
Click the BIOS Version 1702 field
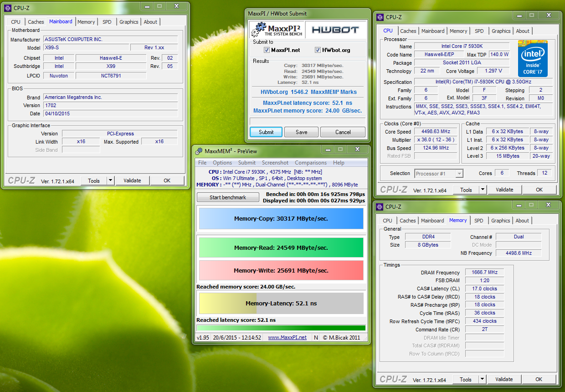click(x=111, y=105)
